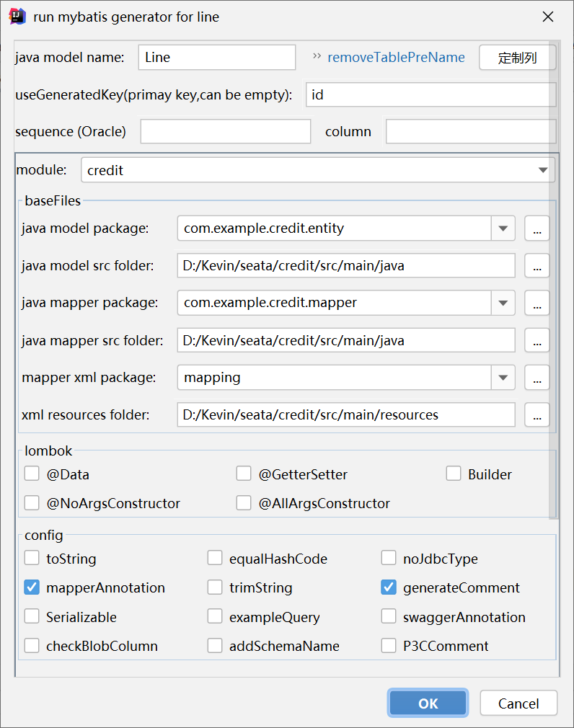The image size is (574, 728).
Task: Uncheck the mapperAnnotation option
Action: point(32,587)
